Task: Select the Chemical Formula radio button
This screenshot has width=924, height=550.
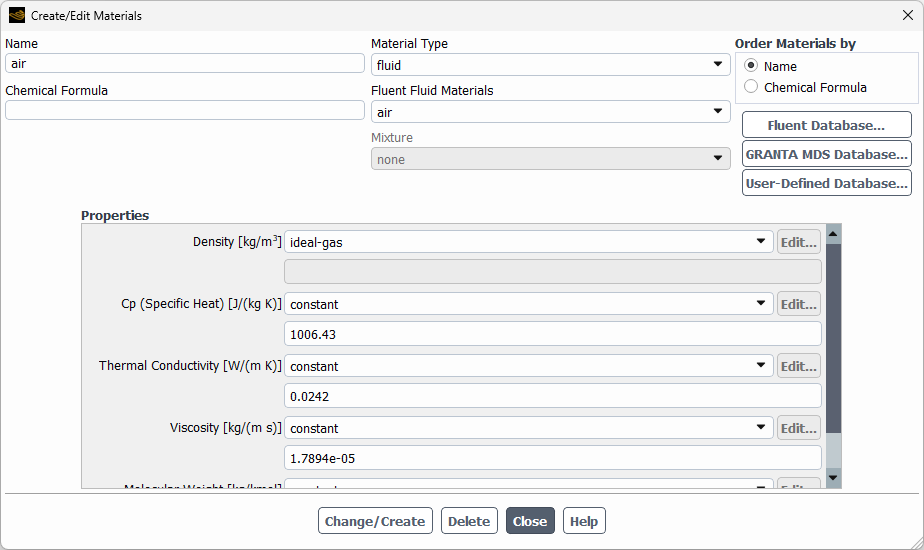Action: tap(751, 87)
